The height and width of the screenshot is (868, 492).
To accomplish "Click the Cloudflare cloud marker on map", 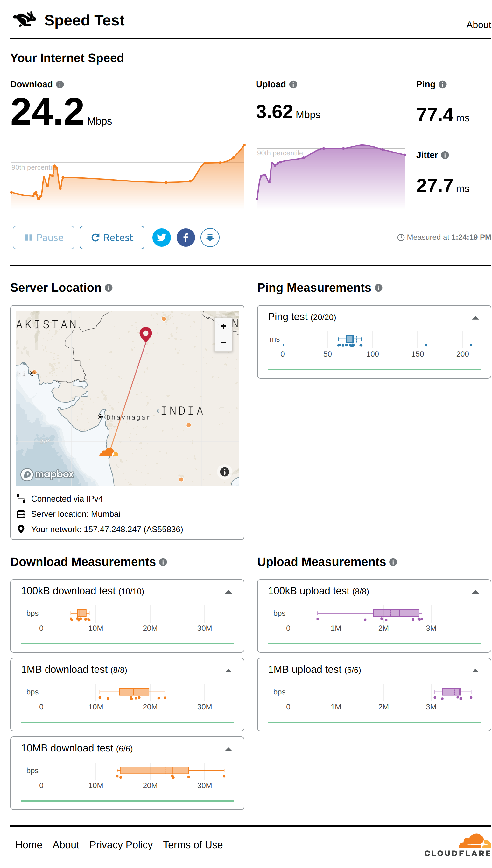I will tap(109, 452).
